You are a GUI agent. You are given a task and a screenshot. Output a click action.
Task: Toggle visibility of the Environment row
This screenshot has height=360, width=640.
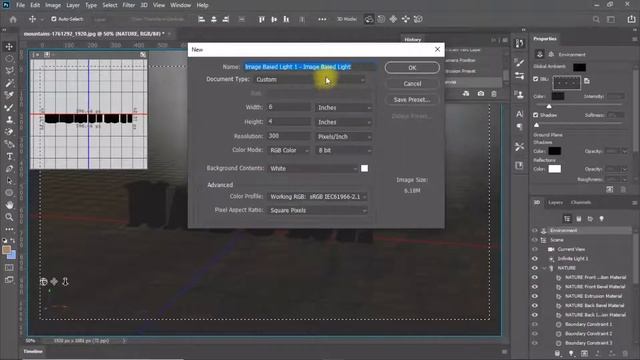(x=535, y=231)
